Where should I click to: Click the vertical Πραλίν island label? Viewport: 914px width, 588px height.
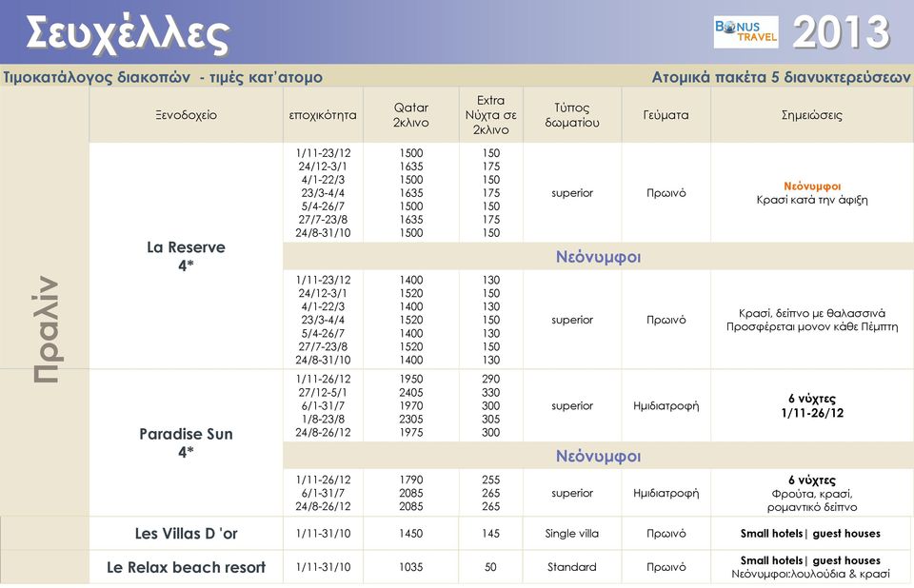point(46,329)
